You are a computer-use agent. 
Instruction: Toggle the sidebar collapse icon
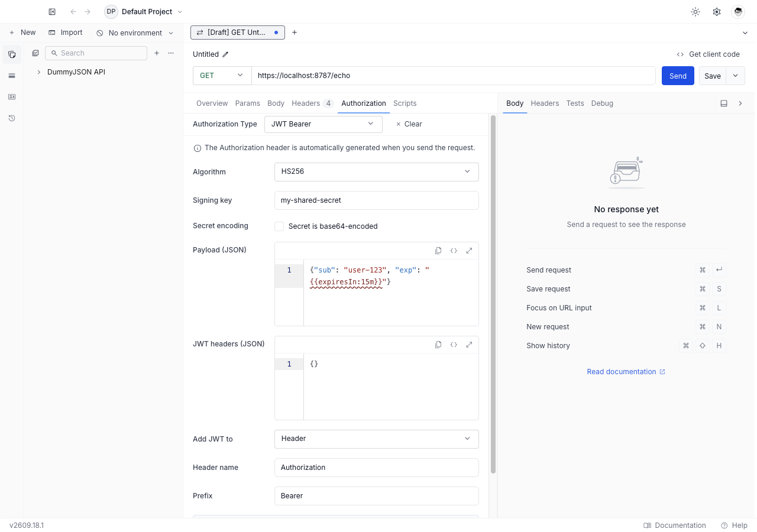pos(52,12)
